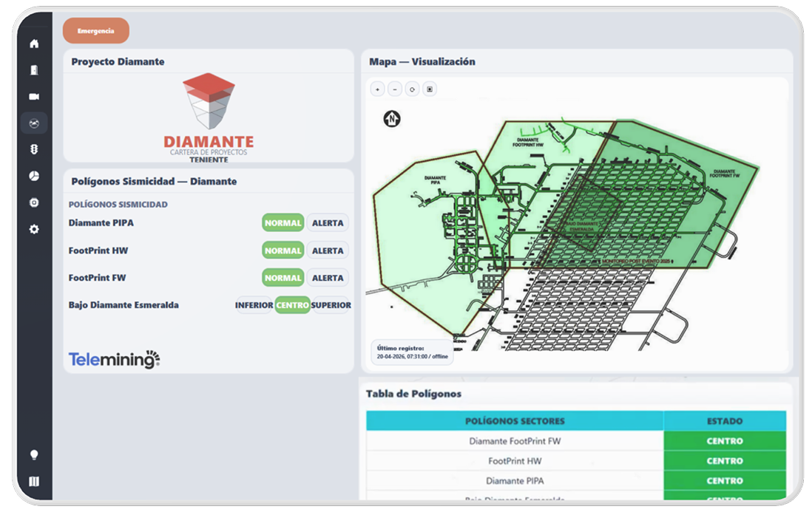This screenshot has width=812, height=512.
Task: Select INFERIOR for Bajo Diamante Esmeralda
Action: [x=254, y=305]
